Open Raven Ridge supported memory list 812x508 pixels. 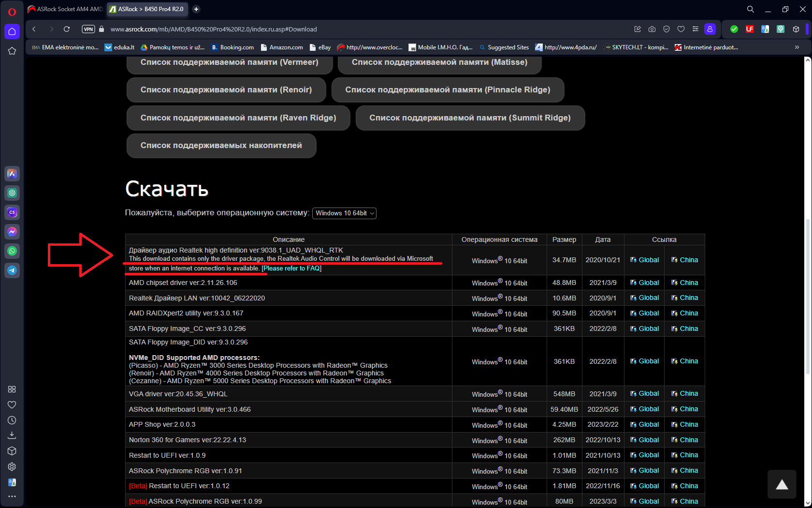coord(238,118)
